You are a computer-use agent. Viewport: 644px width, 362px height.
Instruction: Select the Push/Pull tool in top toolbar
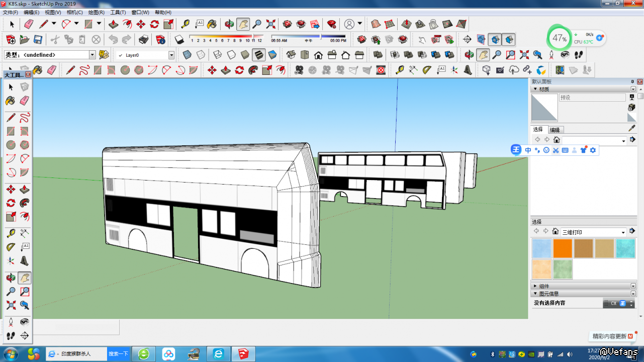[114, 24]
